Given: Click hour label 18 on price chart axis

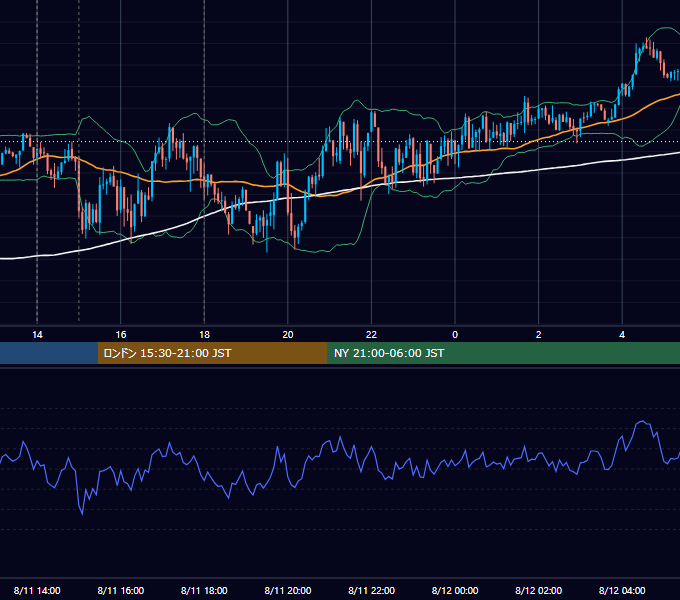Looking at the screenshot, I should [204, 335].
